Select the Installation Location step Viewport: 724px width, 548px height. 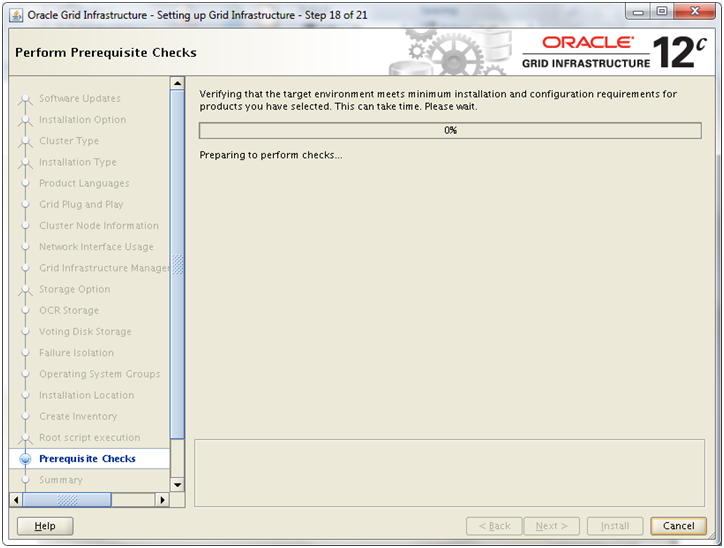86,396
